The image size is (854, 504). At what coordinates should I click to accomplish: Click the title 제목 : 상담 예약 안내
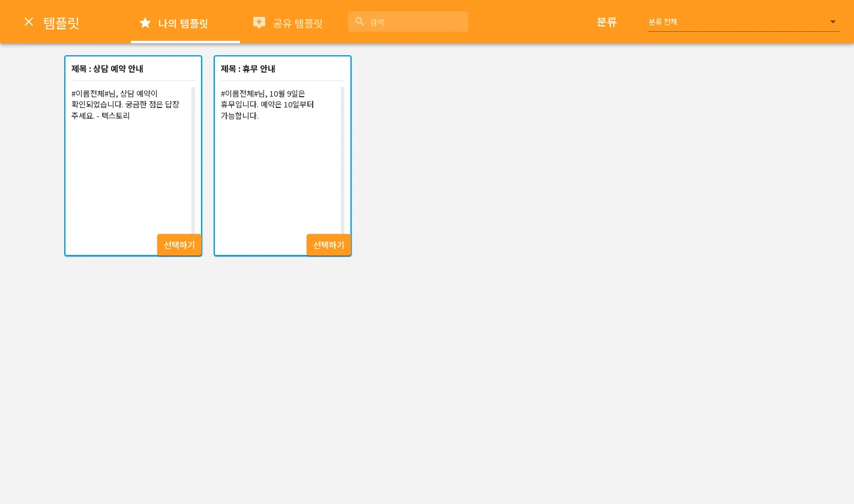click(107, 69)
